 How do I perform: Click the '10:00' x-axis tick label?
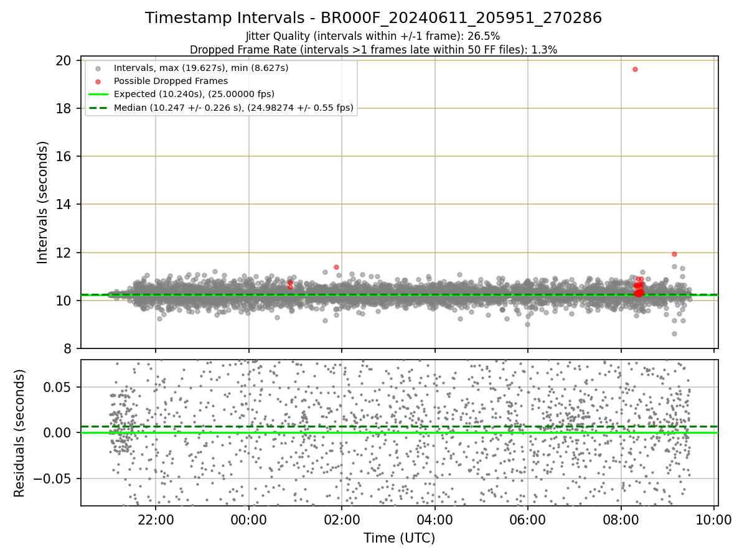pyautogui.click(x=714, y=520)
